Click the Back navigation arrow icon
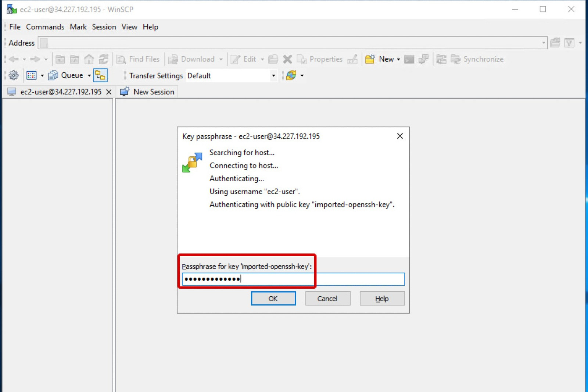The height and width of the screenshot is (392, 588). click(x=14, y=59)
